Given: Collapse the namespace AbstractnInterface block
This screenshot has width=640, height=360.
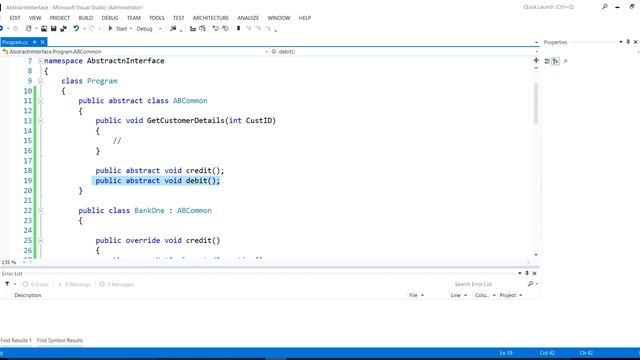Looking at the screenshot, I should click(x=40, y=61).
